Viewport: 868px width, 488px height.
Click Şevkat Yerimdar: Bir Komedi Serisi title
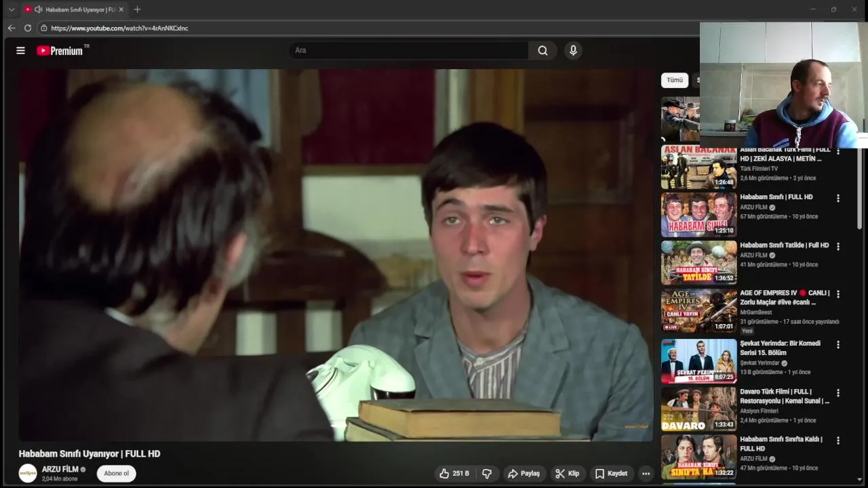pyautogui.click(x=780, y=348)
